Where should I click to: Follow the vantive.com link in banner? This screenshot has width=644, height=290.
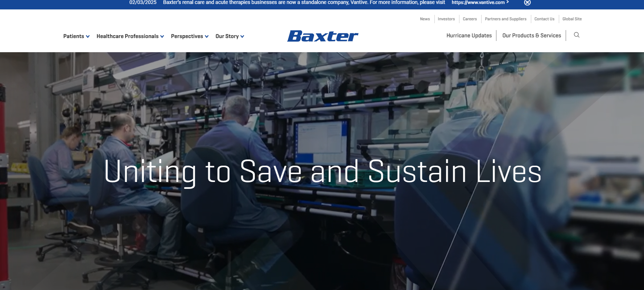(x=478, y=3)
